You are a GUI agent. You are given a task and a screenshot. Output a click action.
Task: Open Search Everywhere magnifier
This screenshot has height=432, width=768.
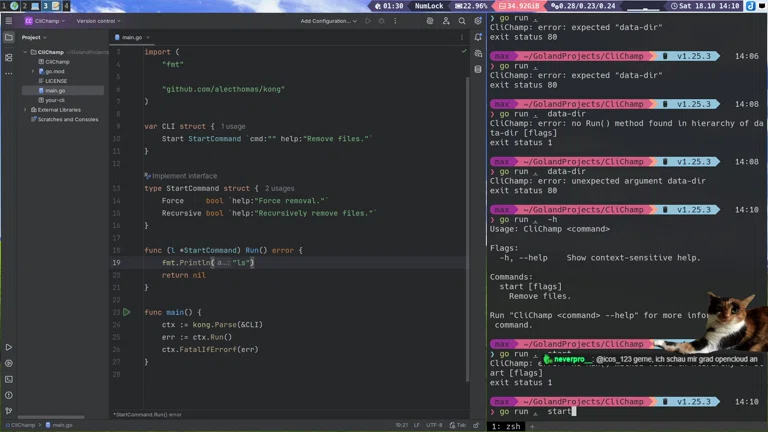point(462,21)
